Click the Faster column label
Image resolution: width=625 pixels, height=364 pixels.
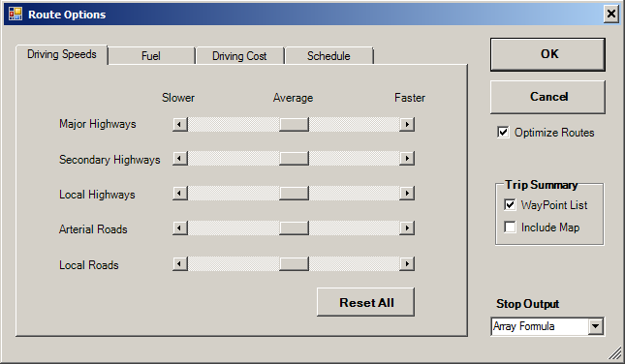(410, 98)
